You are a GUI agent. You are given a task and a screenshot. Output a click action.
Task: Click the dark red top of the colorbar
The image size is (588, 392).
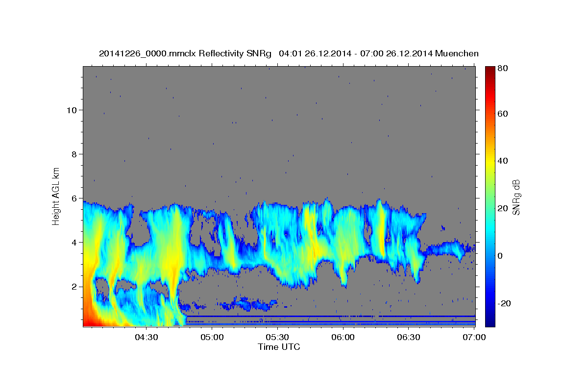click(490, 70)
